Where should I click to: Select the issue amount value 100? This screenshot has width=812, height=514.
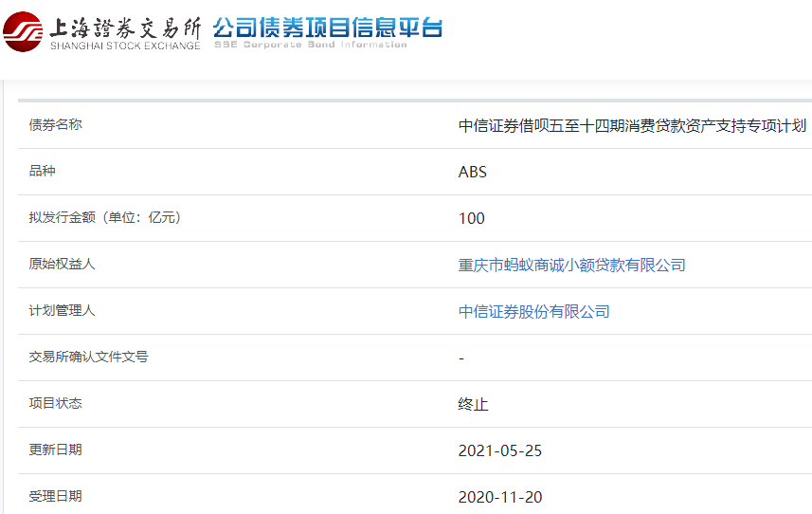point(471,219)
